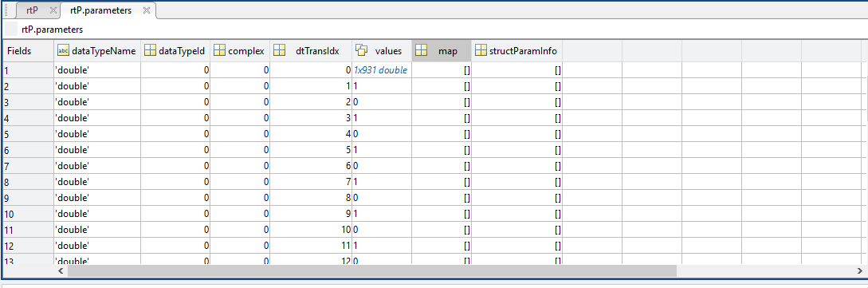Click the horizontal scrollbar left arrow
868x288 pixels.
coord(61,271)
